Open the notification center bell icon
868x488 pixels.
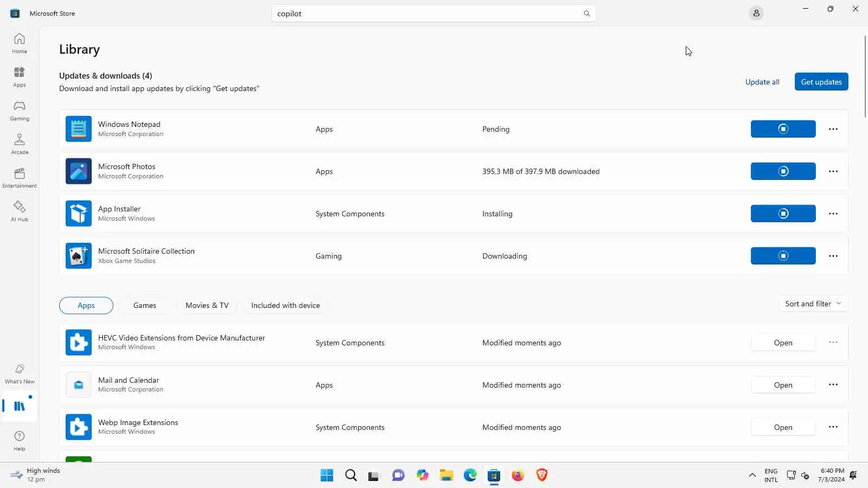(853, 476)
